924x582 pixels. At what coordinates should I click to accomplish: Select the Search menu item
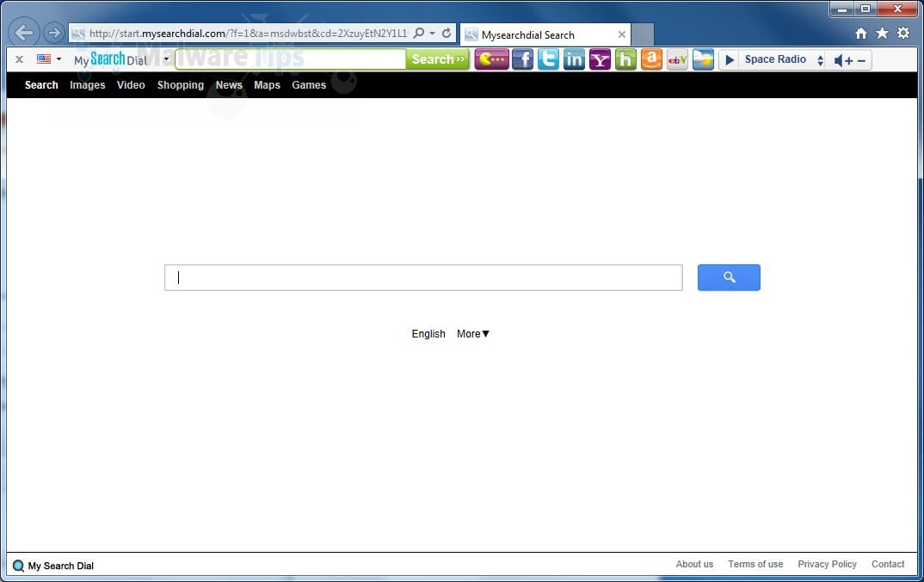[41, 85]
